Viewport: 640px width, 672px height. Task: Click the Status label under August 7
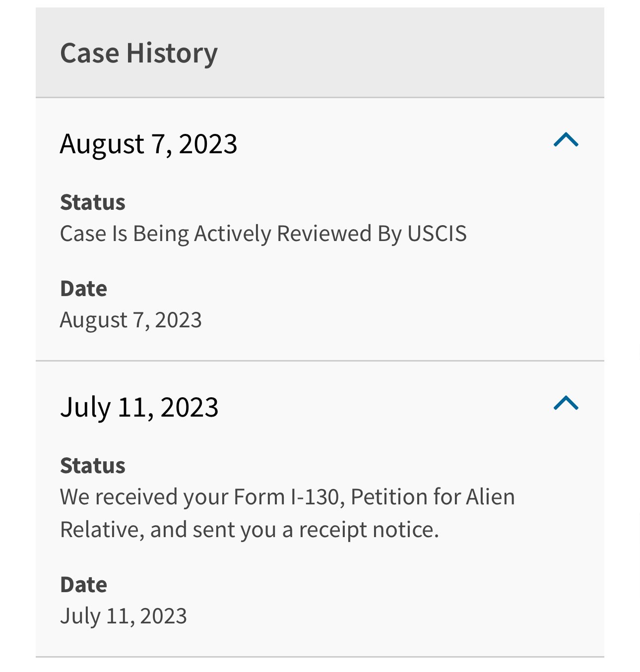tap(92, 202)
